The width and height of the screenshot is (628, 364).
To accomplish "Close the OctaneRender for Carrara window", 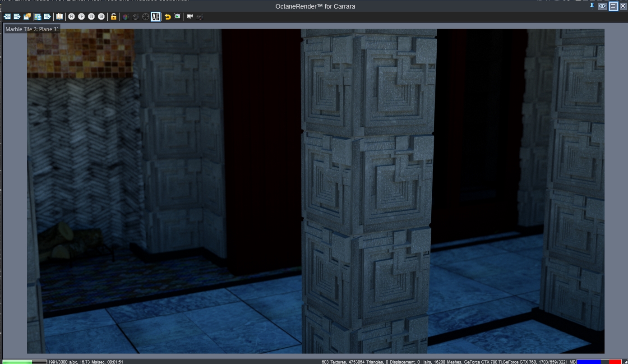I will coord(623,6).
